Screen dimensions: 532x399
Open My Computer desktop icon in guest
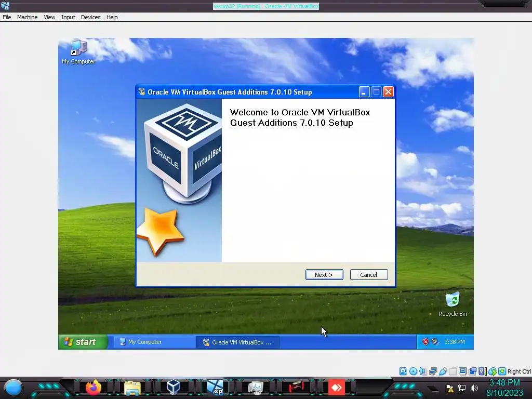click(78, 52)
